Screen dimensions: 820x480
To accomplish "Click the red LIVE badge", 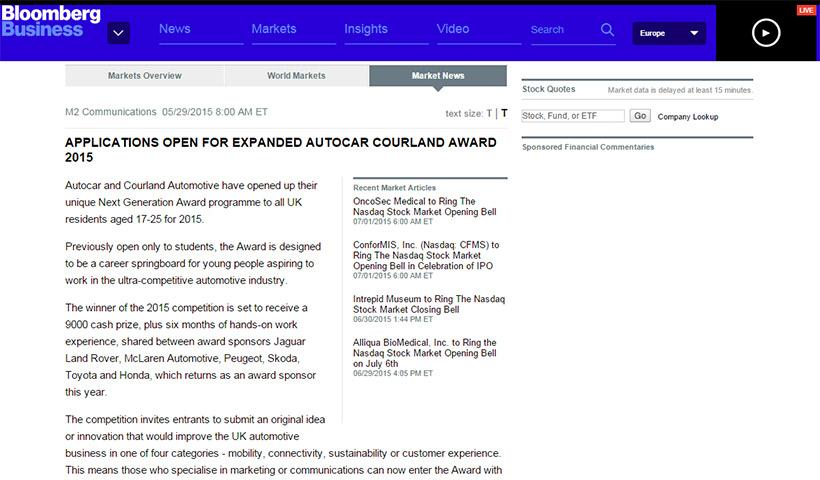I will [x=805, y=10].
